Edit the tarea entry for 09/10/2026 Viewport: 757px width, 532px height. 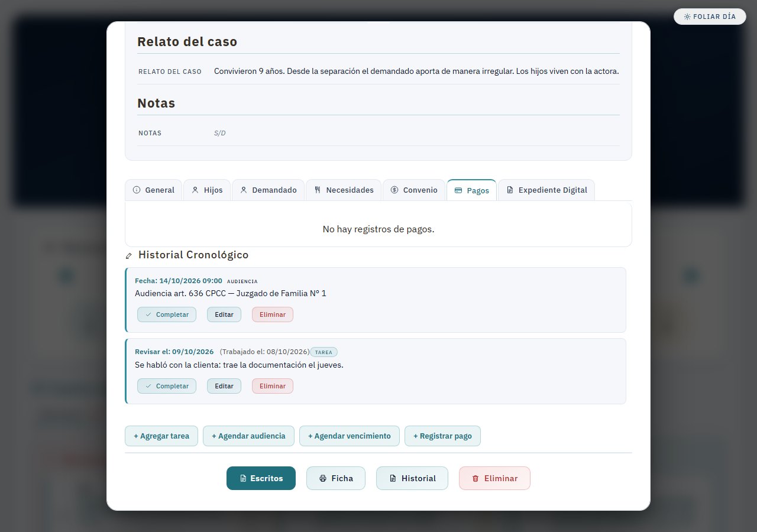point(224,386)
